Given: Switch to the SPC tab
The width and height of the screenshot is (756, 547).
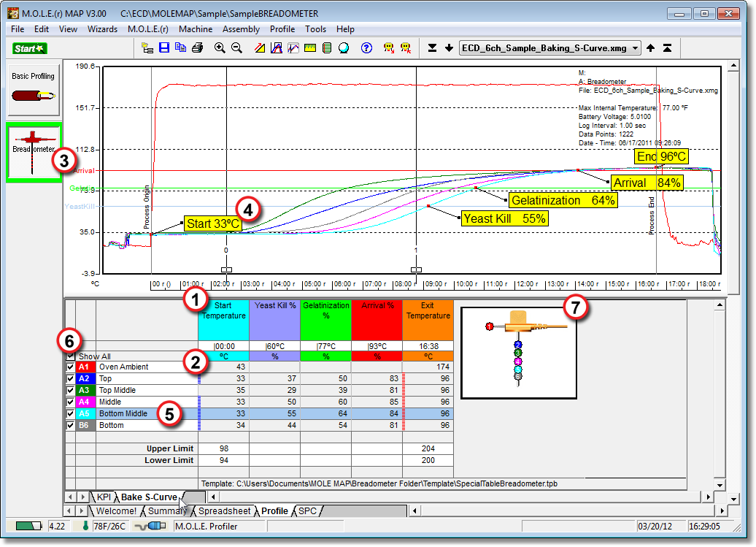Looking at the screenshot, I should pos(308,510).
